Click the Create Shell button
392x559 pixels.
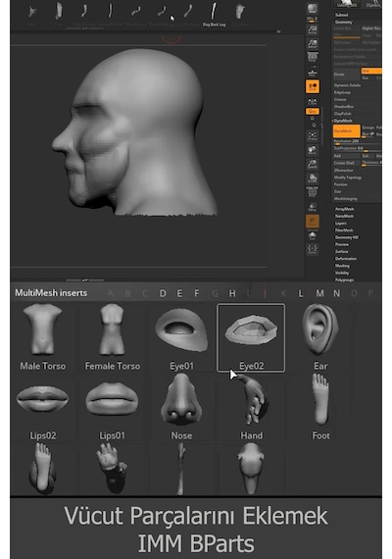346,163
